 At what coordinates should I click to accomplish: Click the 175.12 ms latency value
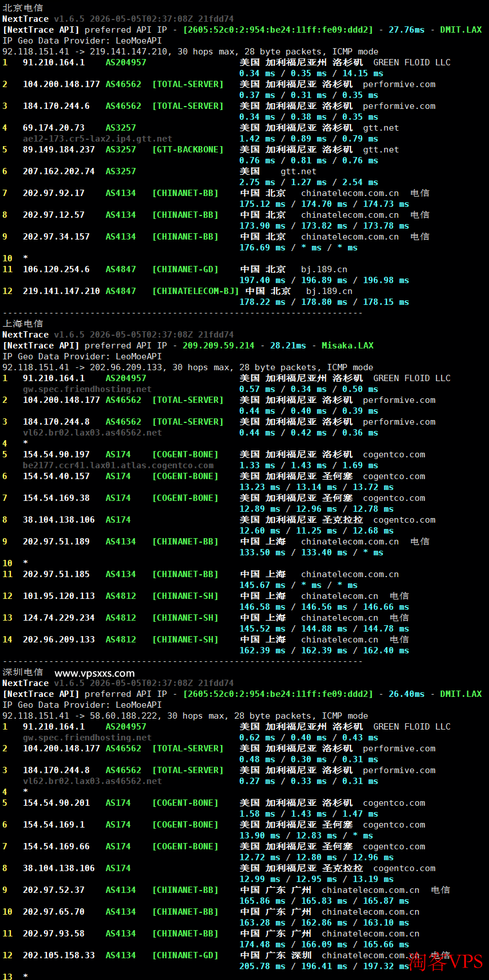(262, 204)
